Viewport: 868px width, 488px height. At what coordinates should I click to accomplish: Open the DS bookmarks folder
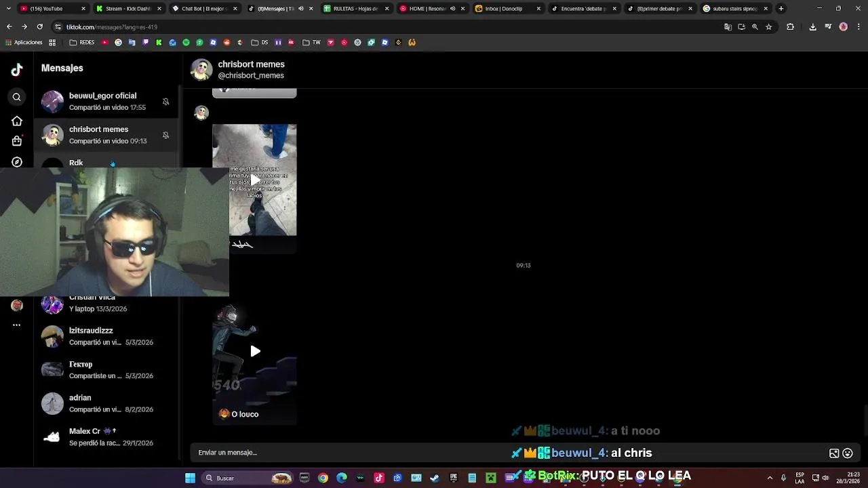pyautogui.click(x=260, y=42)
